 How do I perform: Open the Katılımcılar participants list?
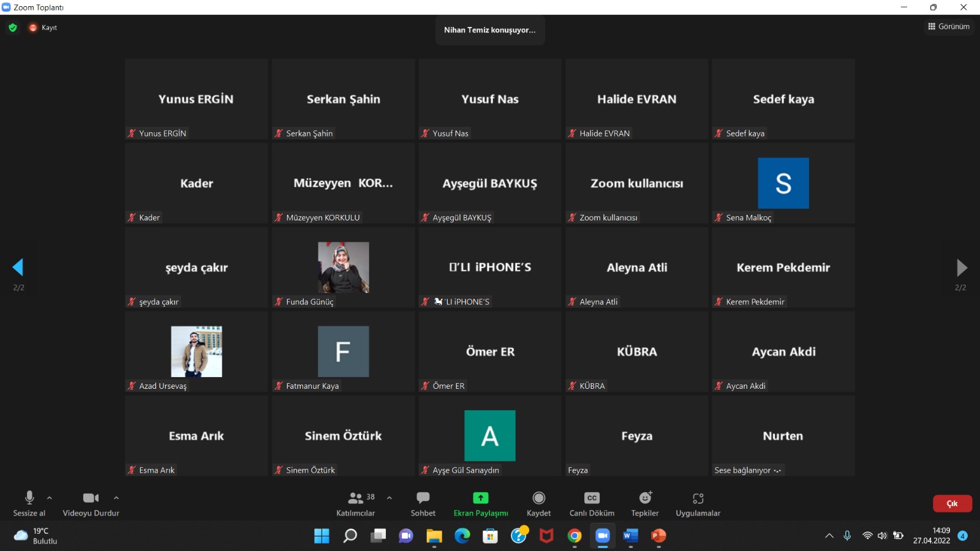point(356,503)
